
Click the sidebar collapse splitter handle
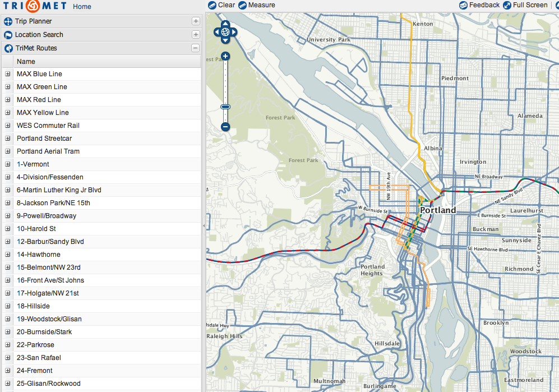click(x=204, y=225)
